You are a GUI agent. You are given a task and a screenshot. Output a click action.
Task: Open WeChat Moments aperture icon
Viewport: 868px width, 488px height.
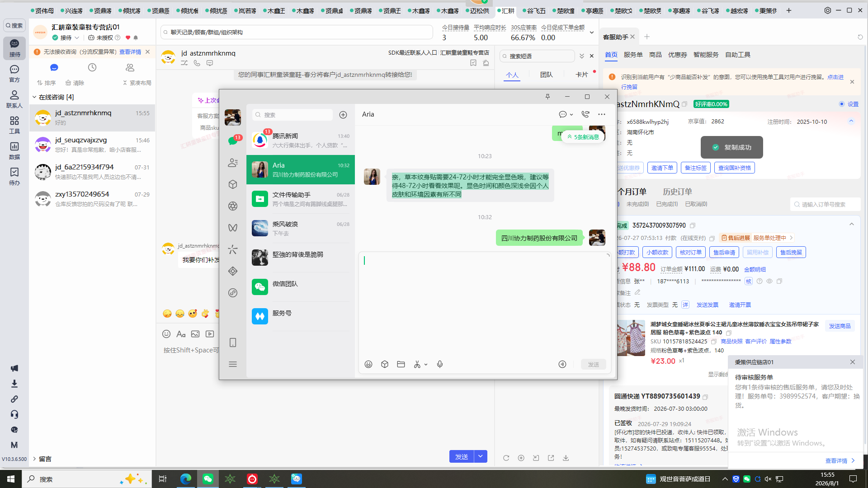(233, 206)
